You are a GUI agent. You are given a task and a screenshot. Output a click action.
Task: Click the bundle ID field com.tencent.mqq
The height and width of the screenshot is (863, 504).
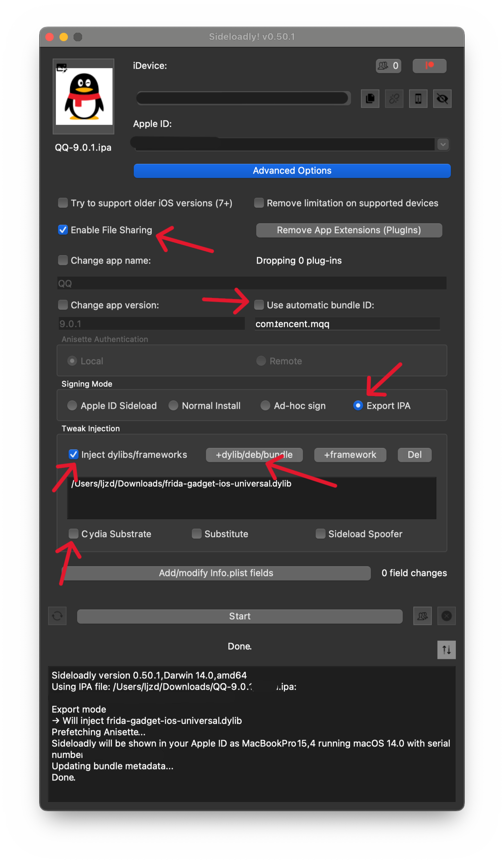[347, 324]
